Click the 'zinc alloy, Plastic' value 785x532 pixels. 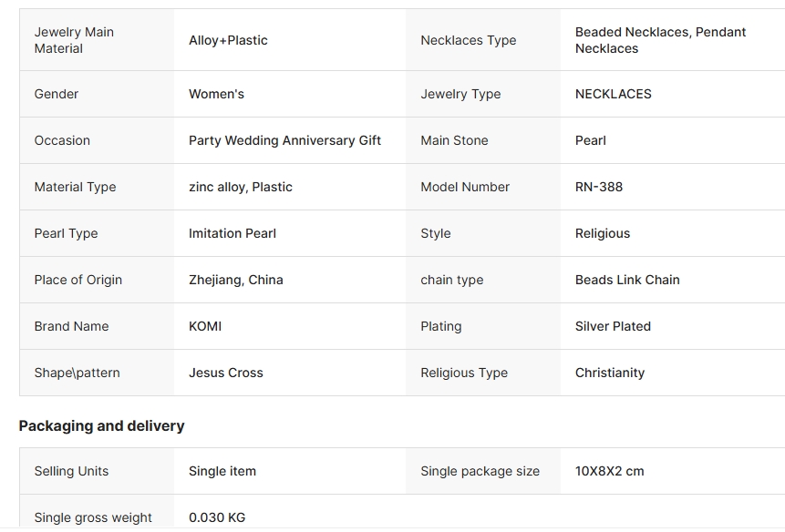point(241,187)
